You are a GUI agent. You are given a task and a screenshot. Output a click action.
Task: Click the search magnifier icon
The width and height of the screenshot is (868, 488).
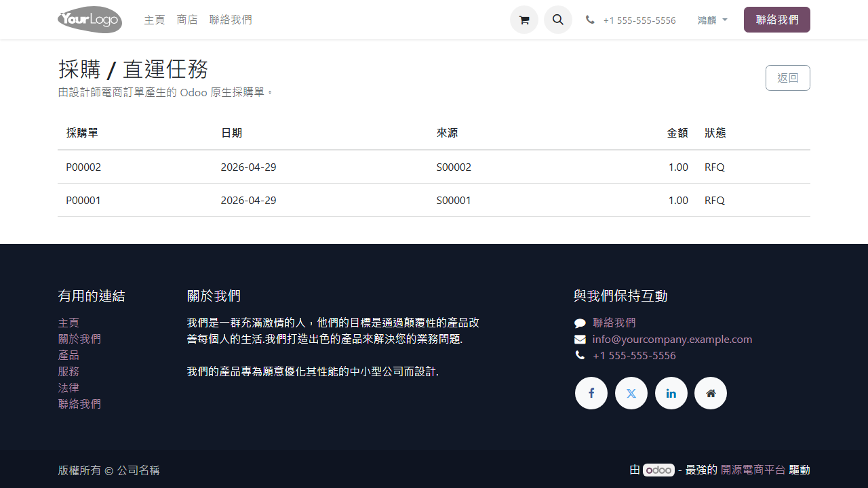tap(558, 20)
